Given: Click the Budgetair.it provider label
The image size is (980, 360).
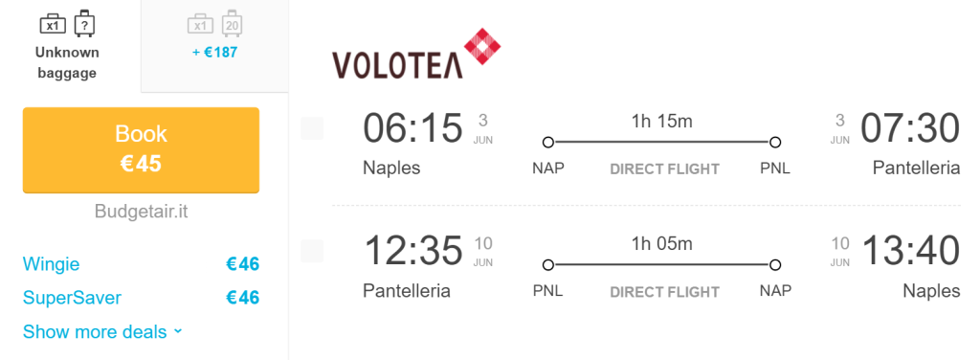Looking at the screenshot, I should 142,212.
